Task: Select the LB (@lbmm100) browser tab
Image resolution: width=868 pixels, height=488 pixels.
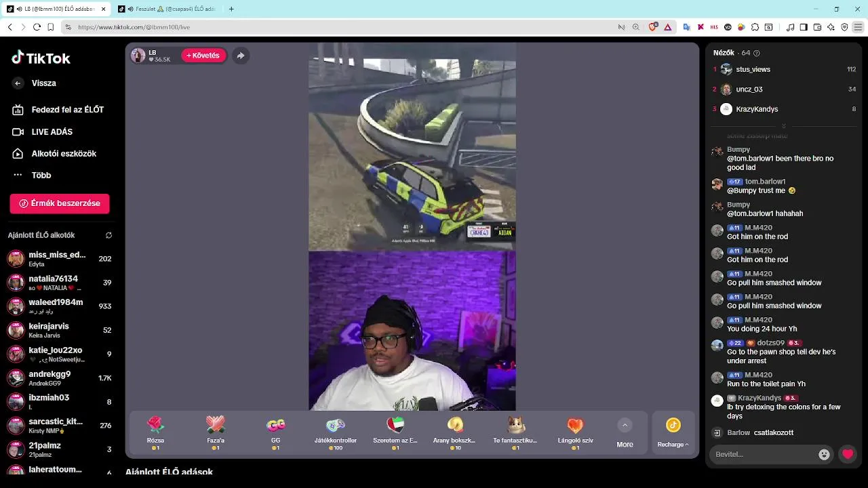Action: coord(56,9)
